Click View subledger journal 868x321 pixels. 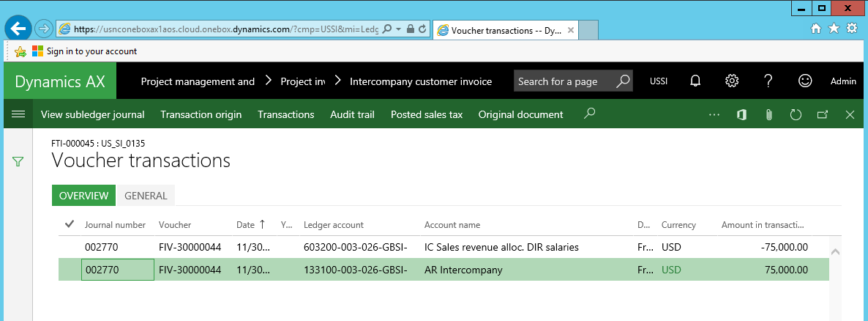[x=93, y=114]
